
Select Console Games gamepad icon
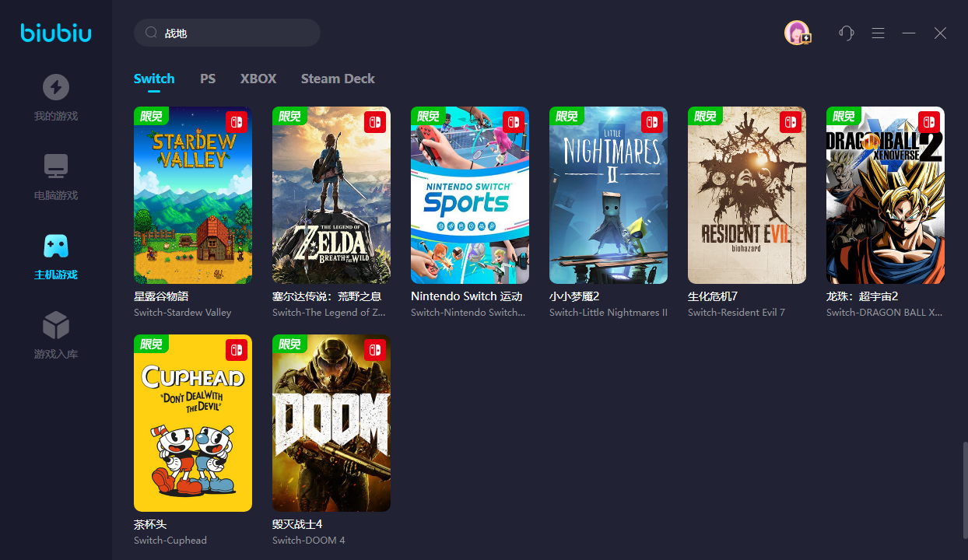pos(56,246)
